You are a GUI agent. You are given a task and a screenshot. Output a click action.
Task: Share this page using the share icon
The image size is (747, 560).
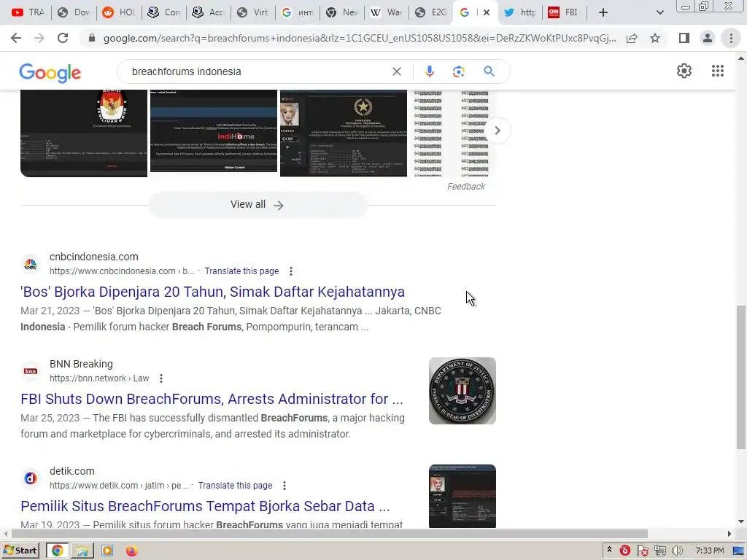pos(632,38)
